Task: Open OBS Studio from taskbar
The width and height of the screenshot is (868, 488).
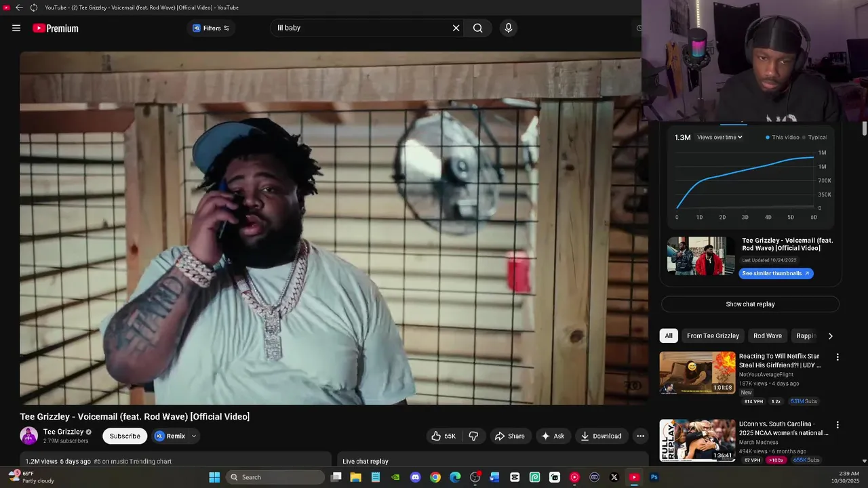Action: tap(475, 477)
